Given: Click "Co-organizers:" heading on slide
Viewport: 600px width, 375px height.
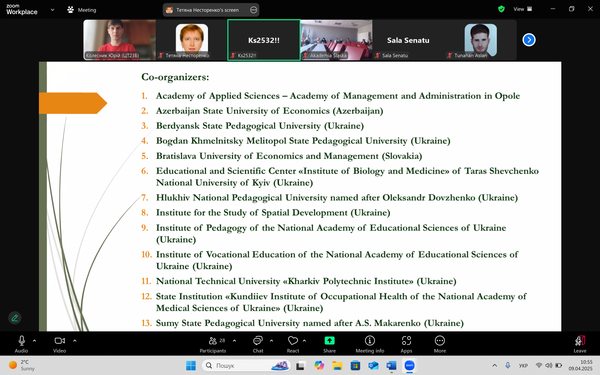Looking at the screenshot, I should 175,77.
